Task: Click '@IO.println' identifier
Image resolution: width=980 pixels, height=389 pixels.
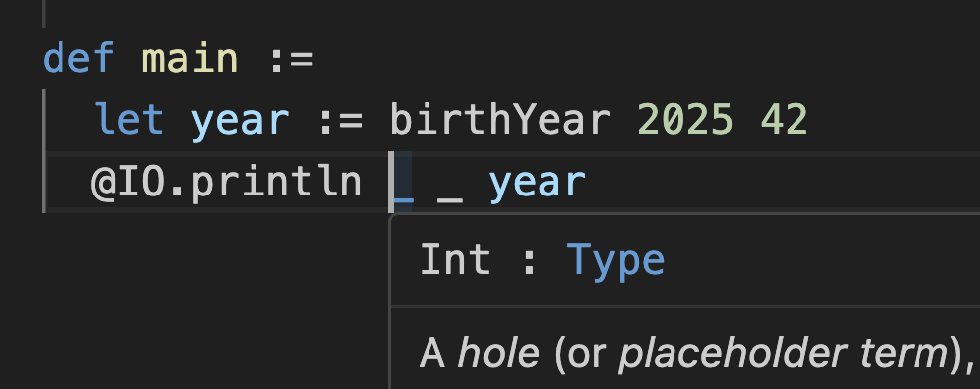Action: [226, 183]
